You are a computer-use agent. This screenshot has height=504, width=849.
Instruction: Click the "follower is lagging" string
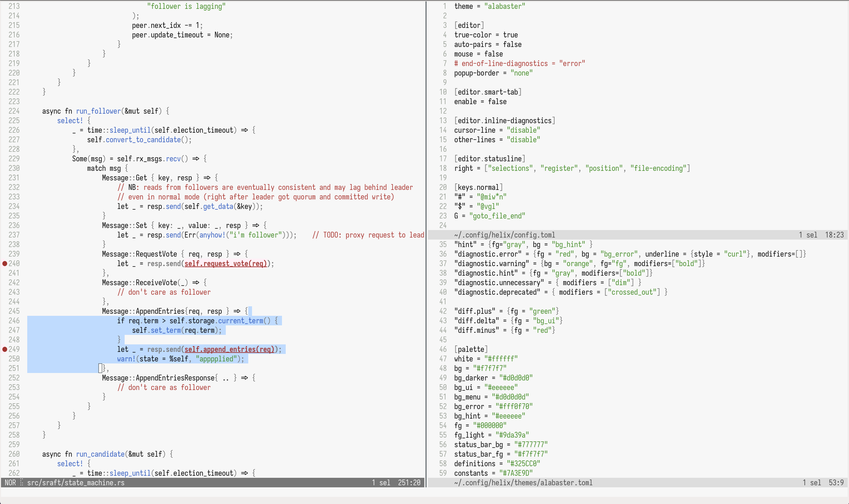[x=186, y=6]
